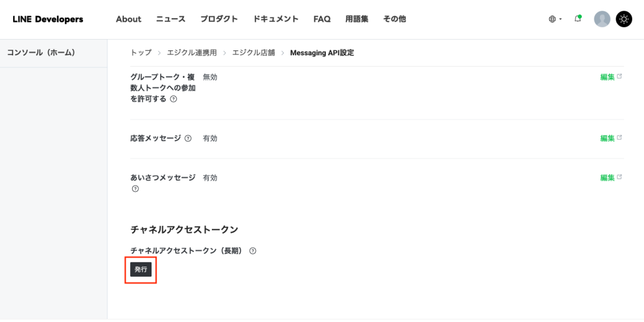
Task: Click the notification bell icon
Action: (577, 19)
